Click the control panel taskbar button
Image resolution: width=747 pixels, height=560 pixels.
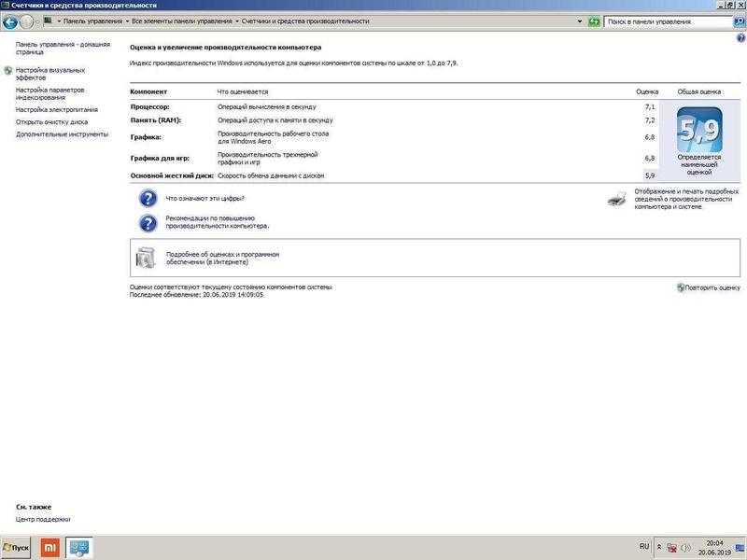[x=79, y=548]
